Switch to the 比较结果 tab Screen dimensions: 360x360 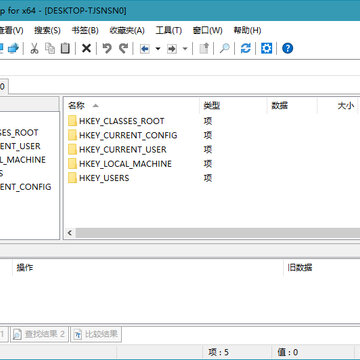96,334
